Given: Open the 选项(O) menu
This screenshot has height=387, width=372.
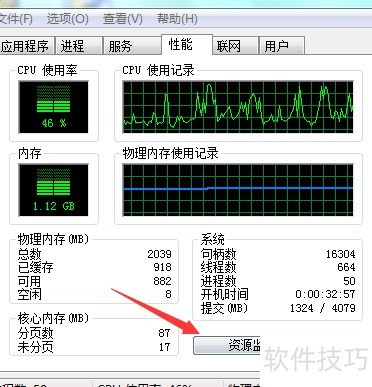Looking at the screenshot, I should pos(68,19).
